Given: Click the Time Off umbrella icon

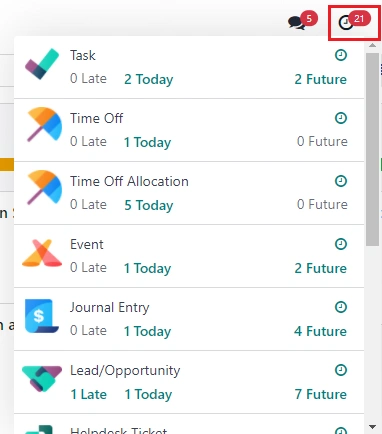Looking at the screenshot, I should point(44,124).
